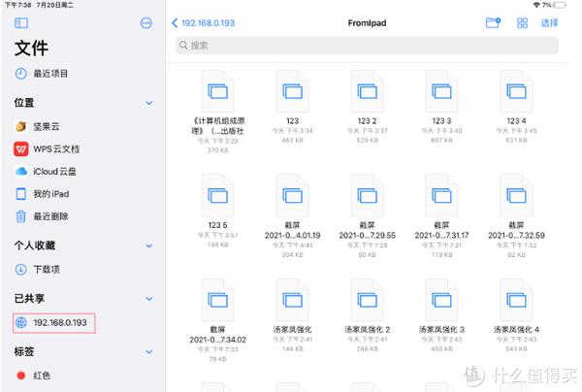The image size is (582, 392).
Task: Open the file 汤家凤强化 2
Action: point(367,315)
